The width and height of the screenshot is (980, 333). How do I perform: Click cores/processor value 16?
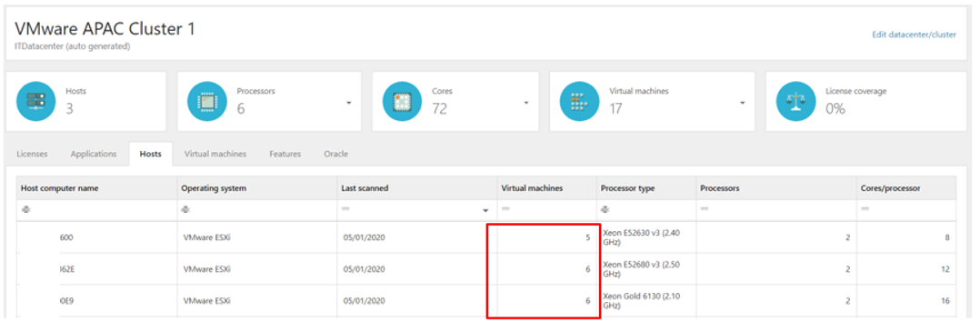(945, 300)
